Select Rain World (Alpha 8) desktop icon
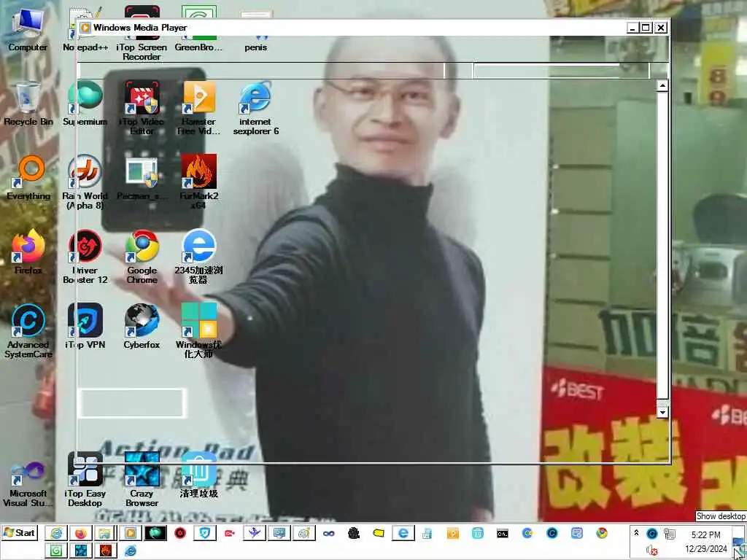The height and width of the screenshot is (560, 747). (x=85, y=182)
